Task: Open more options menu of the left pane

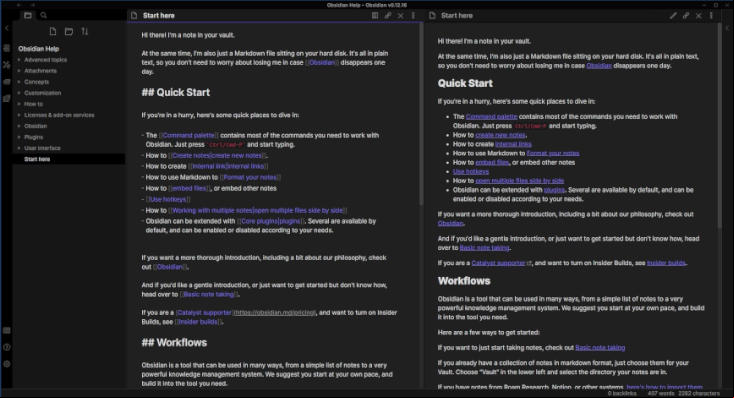Action: pos(413,15)
